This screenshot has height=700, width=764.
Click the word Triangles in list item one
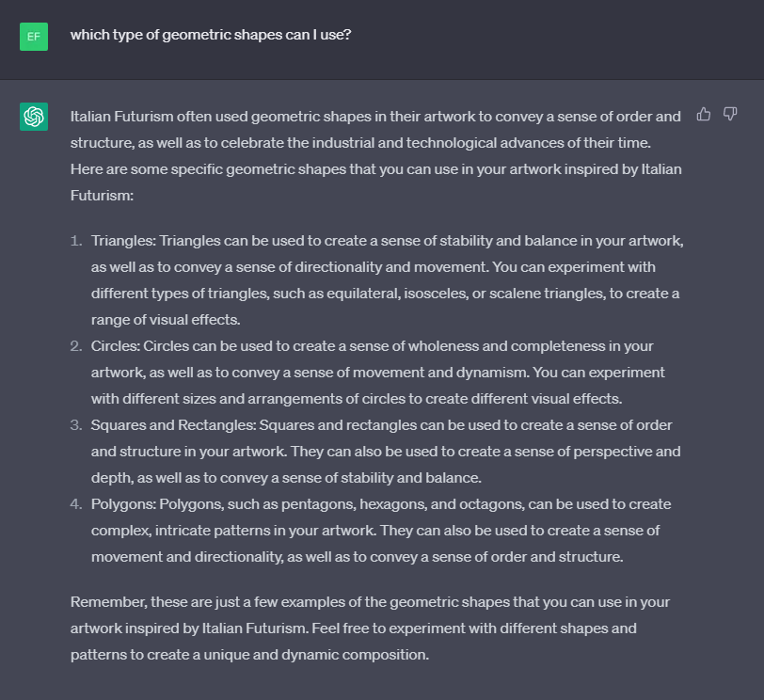(x=122, y=241)
